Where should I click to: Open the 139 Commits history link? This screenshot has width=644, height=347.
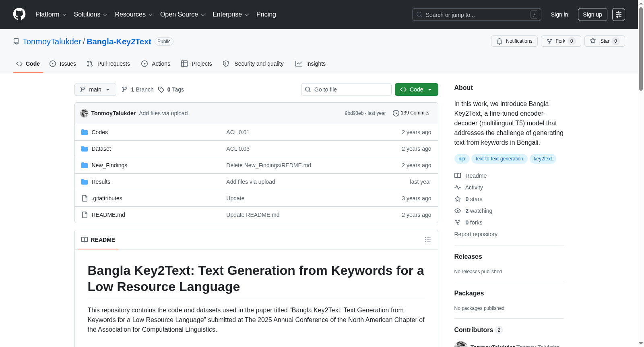(x=411, y=113)
